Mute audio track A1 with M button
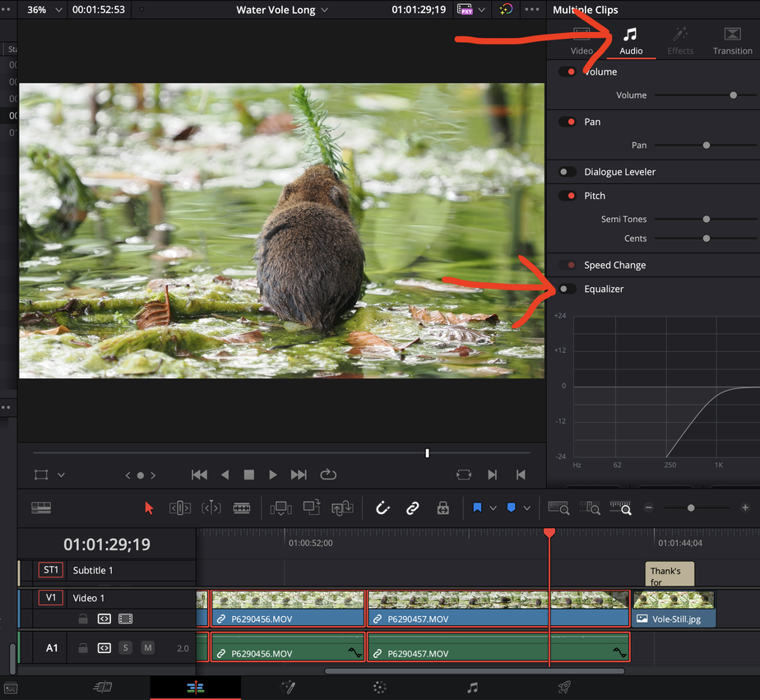 coord(147,648)
